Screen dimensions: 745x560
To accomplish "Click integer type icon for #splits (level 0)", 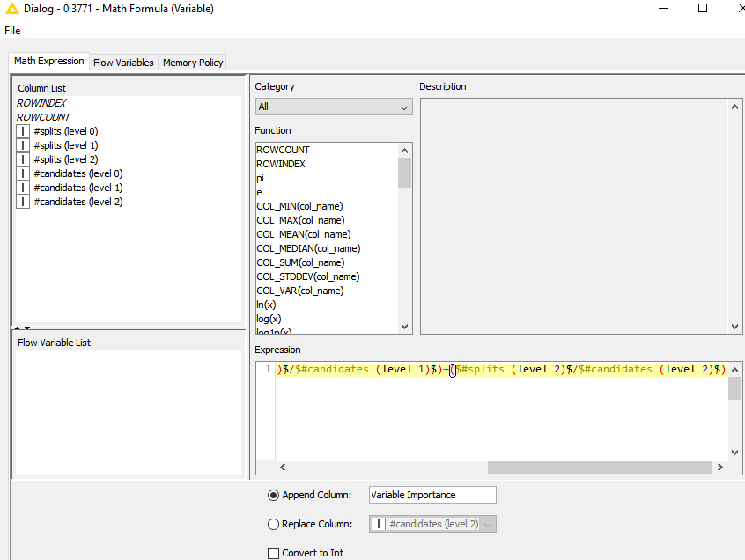I will [x=23, y=131].
